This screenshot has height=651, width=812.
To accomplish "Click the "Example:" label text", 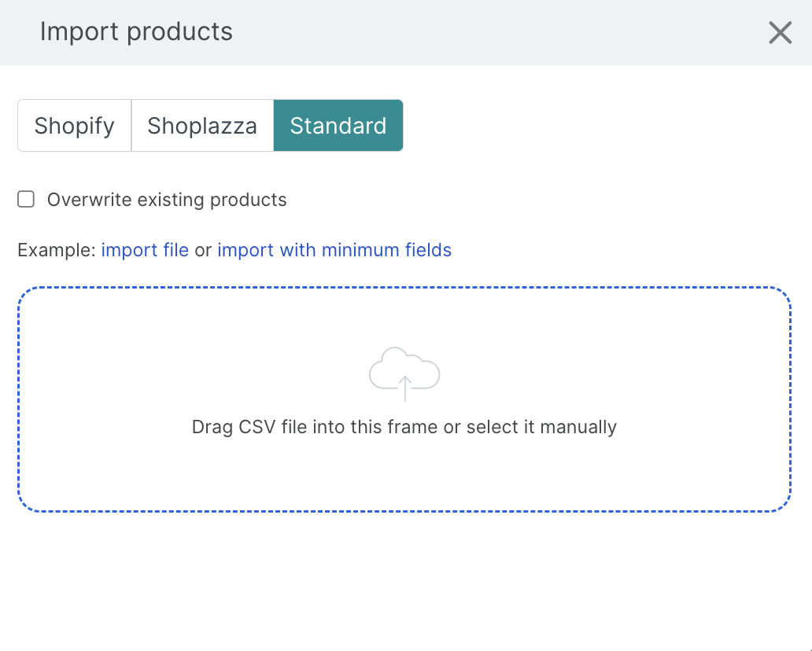I will pyautogui.click(x=57, y=250).
